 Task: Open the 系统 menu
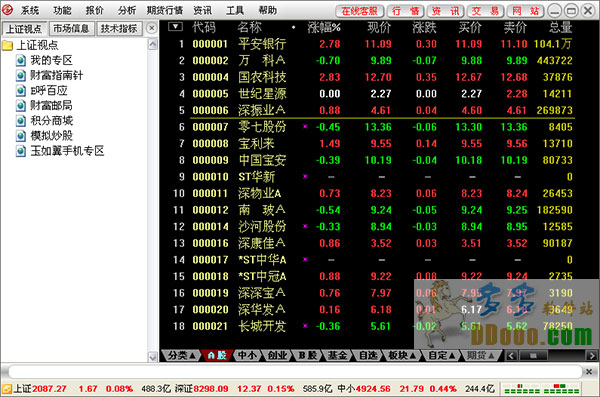30,10
